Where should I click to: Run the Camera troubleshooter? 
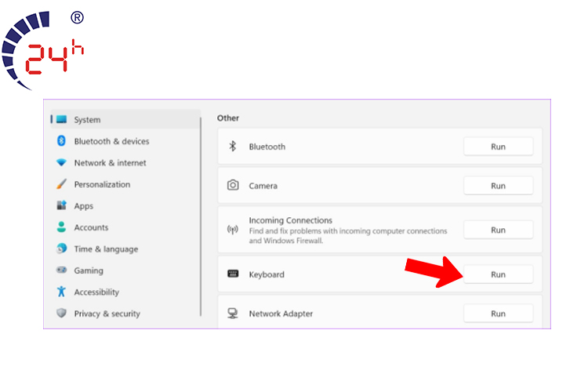(498, 186)
